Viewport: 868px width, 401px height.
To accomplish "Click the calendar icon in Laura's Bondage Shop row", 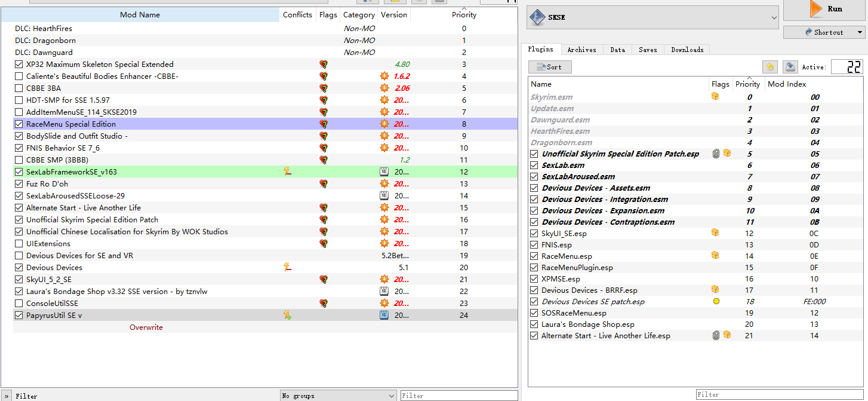I will [x=384, y=292].
